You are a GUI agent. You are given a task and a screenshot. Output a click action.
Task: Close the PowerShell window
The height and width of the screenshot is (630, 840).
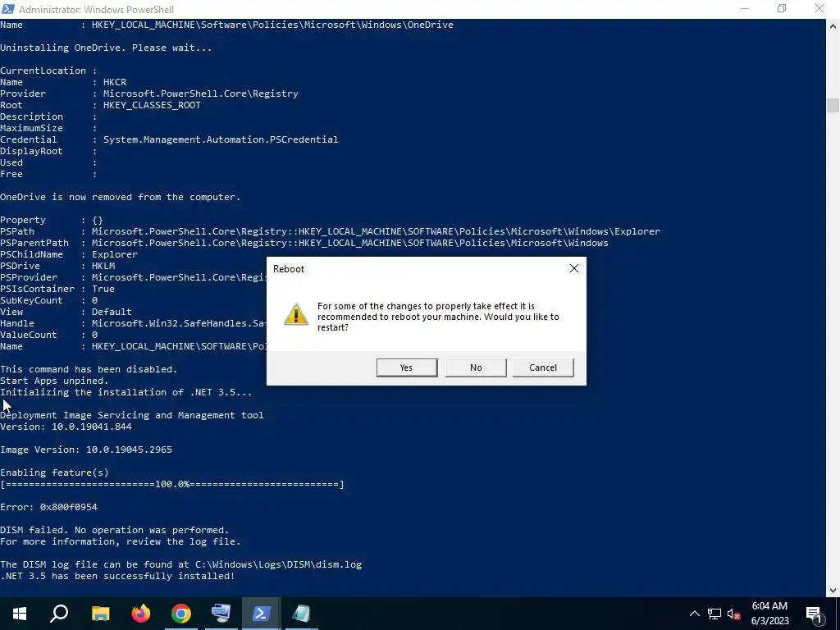[x=819, y=8]
